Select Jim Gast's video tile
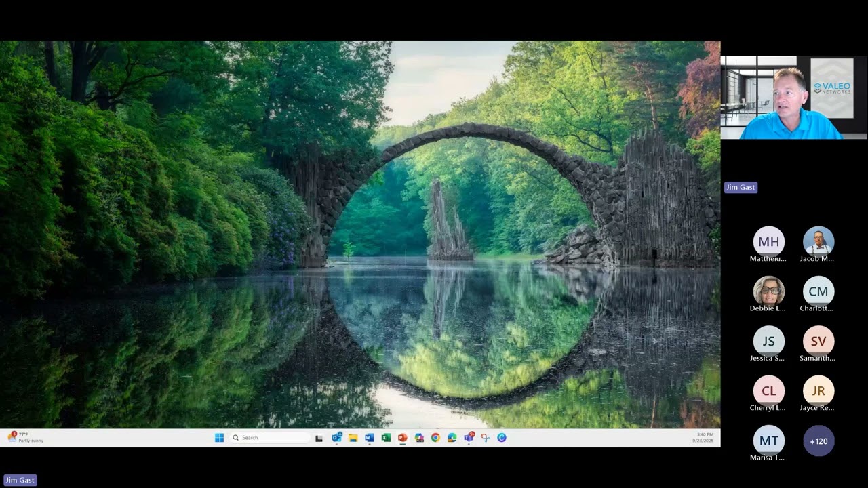The image size is (868, 488). click(x=793, y=98)
